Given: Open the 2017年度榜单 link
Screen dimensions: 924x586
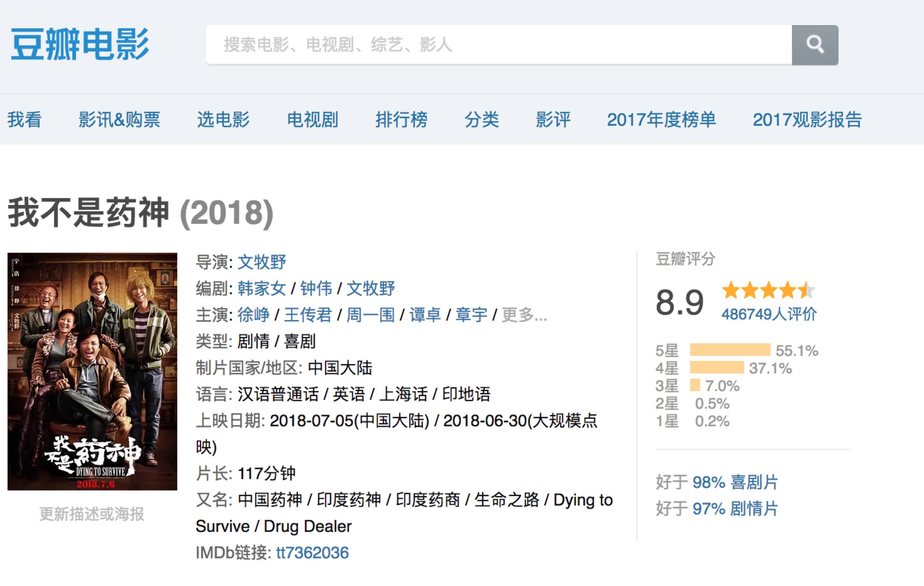Looking at the screenshot, I should 661,119.
